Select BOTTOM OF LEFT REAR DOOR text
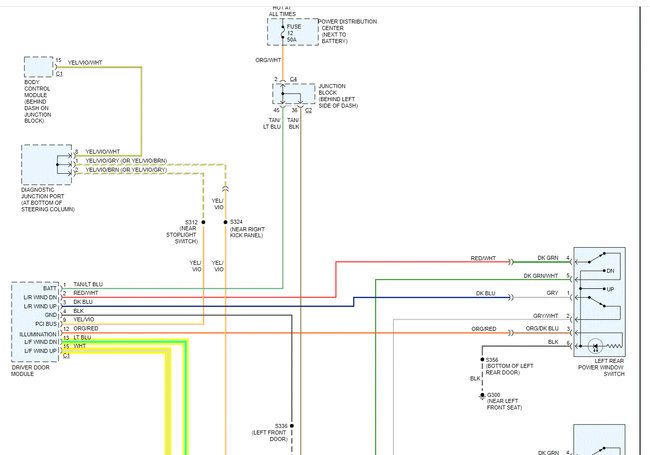The height and width of the screenshot is (455, 650). (509, 369)
